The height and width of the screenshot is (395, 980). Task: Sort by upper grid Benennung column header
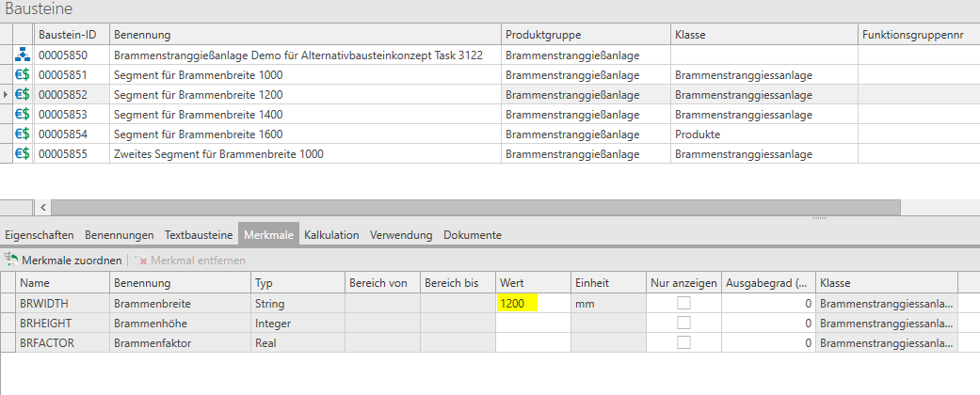point(305,34)
